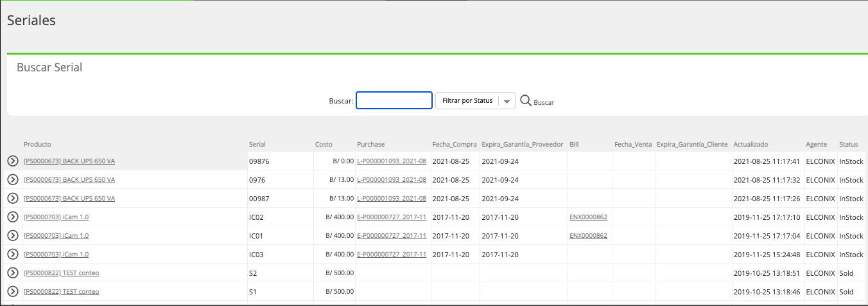Click the Purchase column header
Image resolution: width=868 pixels, height=306 pixels.
tap(371, 145)
